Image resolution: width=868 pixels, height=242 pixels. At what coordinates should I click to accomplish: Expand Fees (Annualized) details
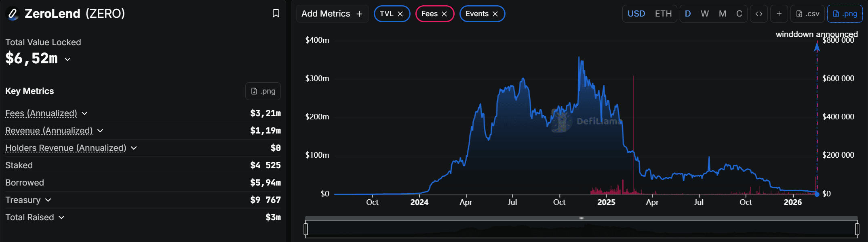[x=84, y=113]
